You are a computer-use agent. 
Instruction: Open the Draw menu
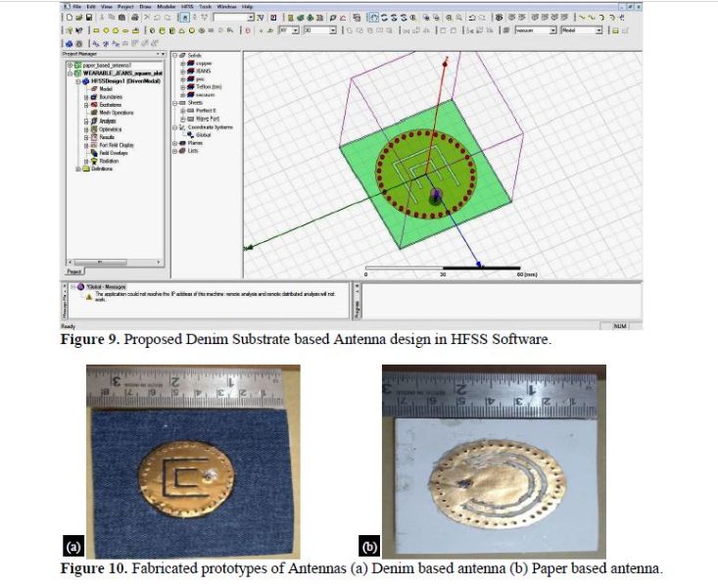[146, 7]
